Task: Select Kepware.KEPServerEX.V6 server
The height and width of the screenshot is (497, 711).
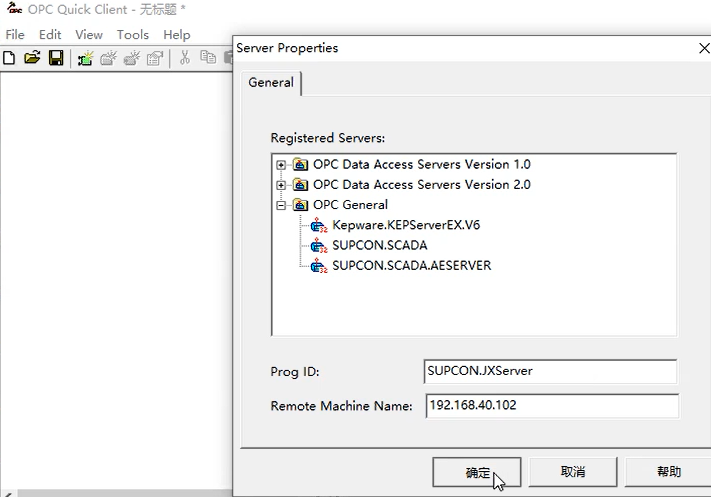Action: click(406, 225)
